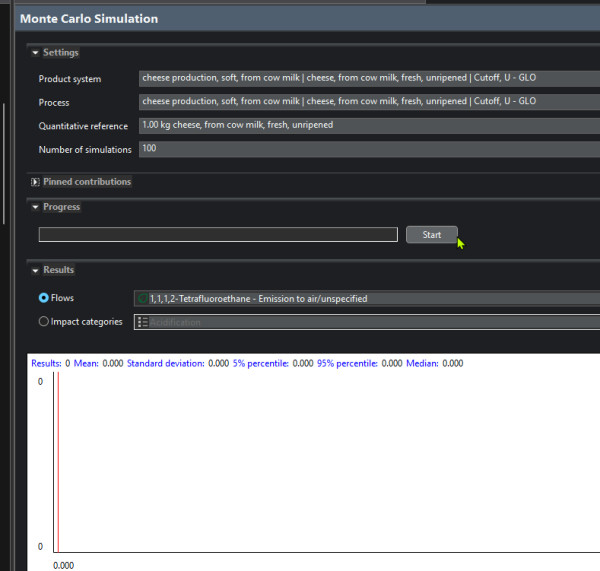This screenshot has height=571, width=600.
Task: Click the impact category icon beside Acidification
Action: point(143,322)
